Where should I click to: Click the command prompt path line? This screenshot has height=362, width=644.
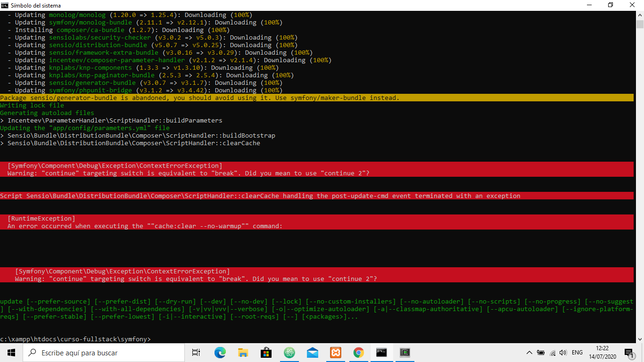point(75,339)
